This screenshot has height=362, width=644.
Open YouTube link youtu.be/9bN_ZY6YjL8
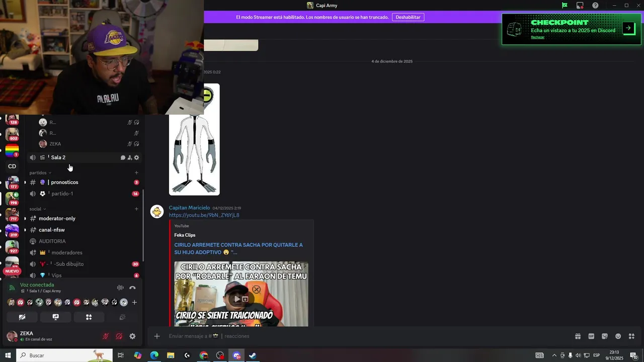pyautogui.click(x=204, y=215)
